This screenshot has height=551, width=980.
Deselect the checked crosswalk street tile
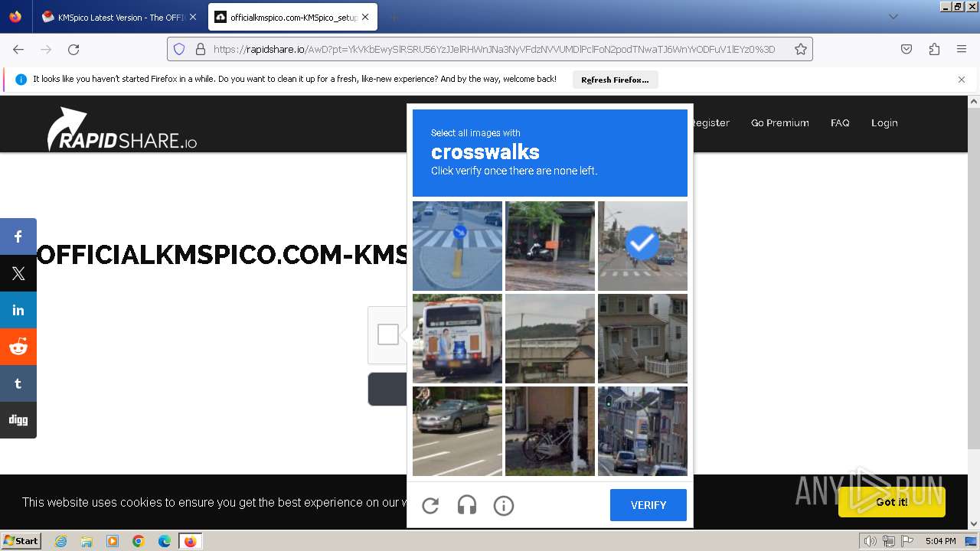pos(642,246)
